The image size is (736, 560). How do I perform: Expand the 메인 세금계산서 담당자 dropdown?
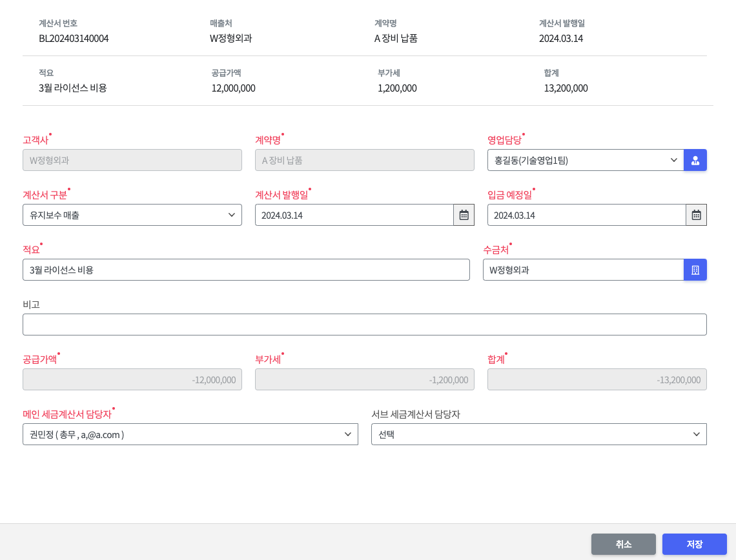click(190, 434)
